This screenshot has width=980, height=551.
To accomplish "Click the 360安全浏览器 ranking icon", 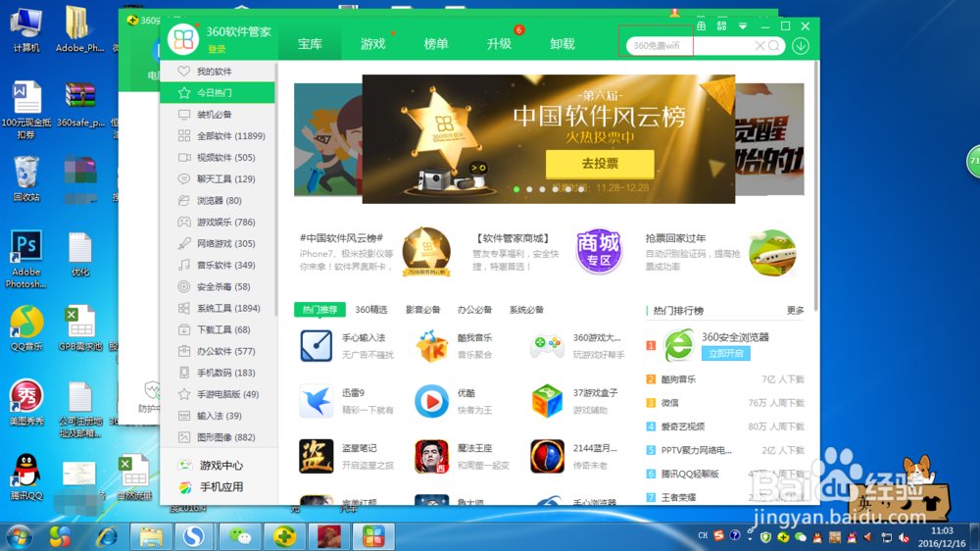I will (x=679, y=344).
